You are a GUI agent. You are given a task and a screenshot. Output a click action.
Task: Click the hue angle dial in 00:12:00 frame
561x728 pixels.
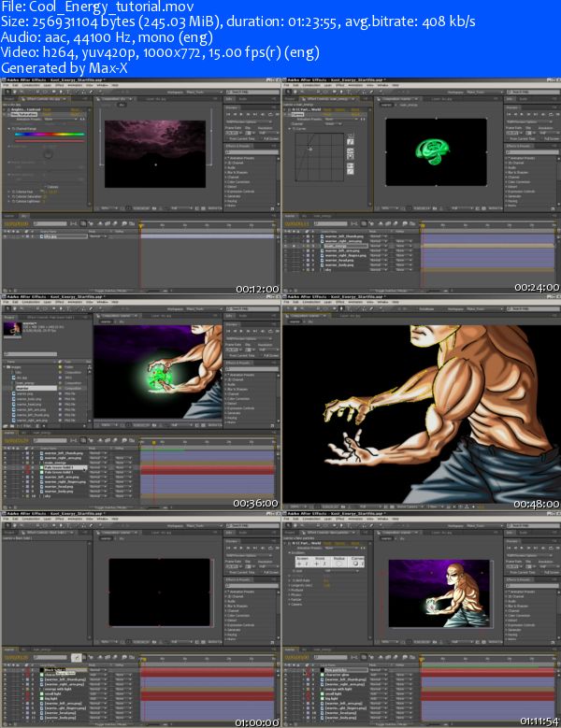[48, 153]
